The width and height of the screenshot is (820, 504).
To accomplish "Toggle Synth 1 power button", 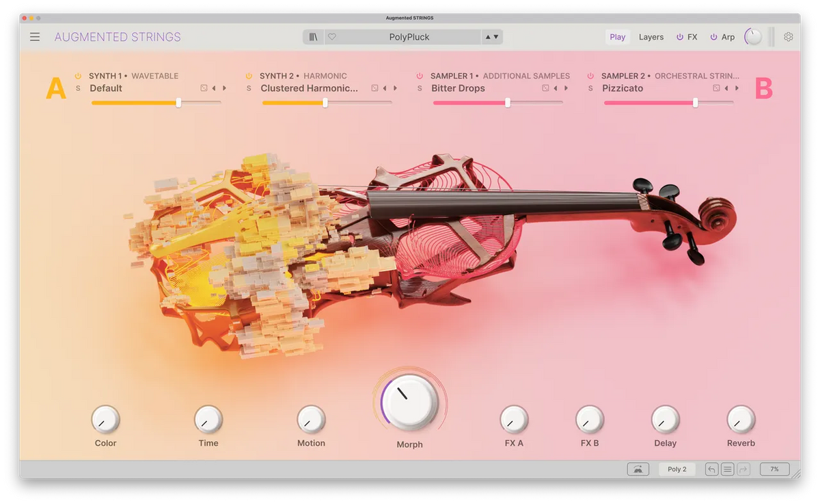I will (78, 76).
